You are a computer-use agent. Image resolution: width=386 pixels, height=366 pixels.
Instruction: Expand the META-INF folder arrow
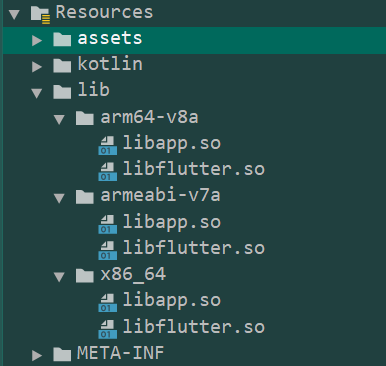[37, 355]
